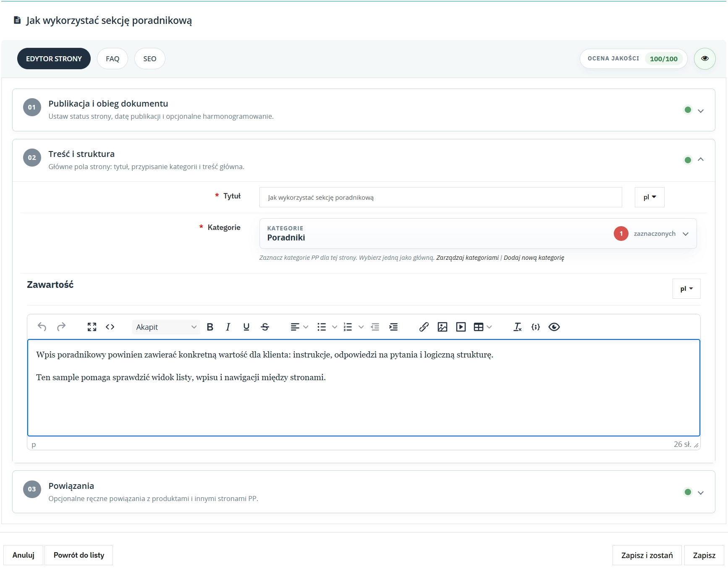
Task: Insert an image into the content
Action: click(x=442, y=327)
